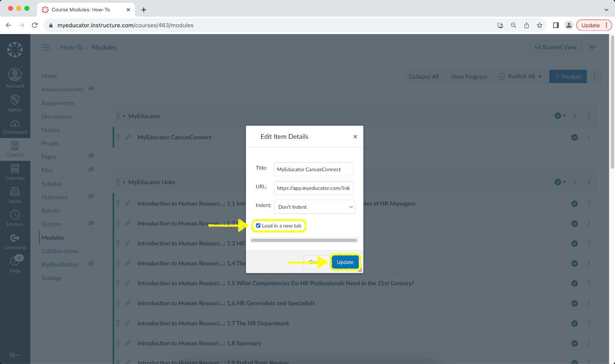Open options for MyEducator CanvasConnect item
This screenshot has width=615, height=364.
click(589, 137)
